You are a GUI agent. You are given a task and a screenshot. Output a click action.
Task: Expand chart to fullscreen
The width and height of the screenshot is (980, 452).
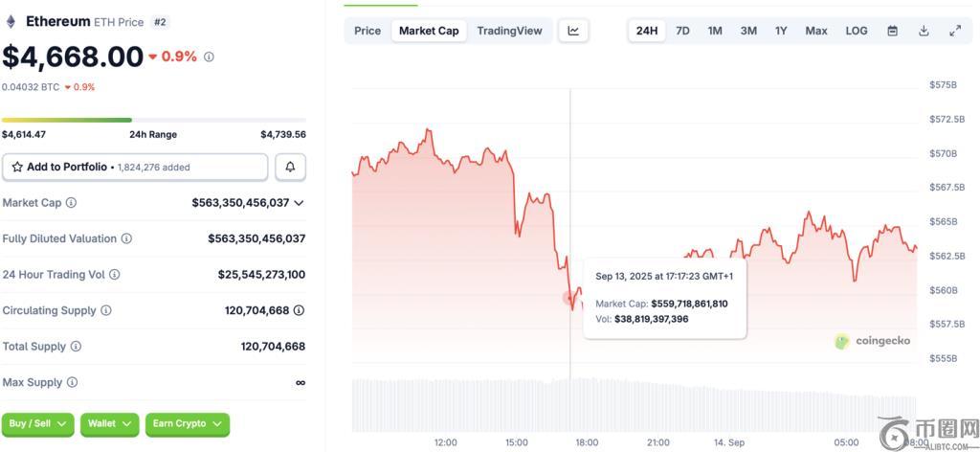[955, 31]
